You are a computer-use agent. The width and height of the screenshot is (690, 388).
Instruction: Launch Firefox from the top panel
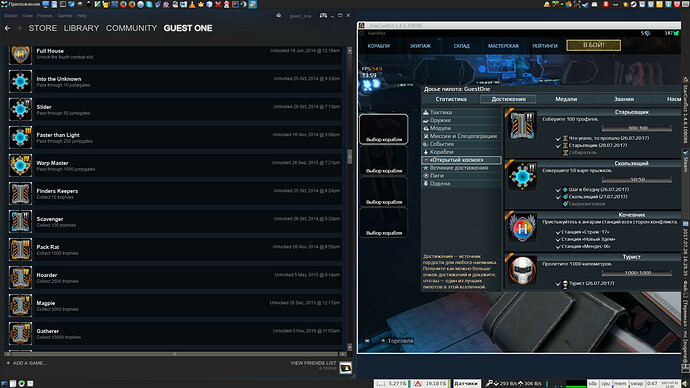(x=123, y=4)
